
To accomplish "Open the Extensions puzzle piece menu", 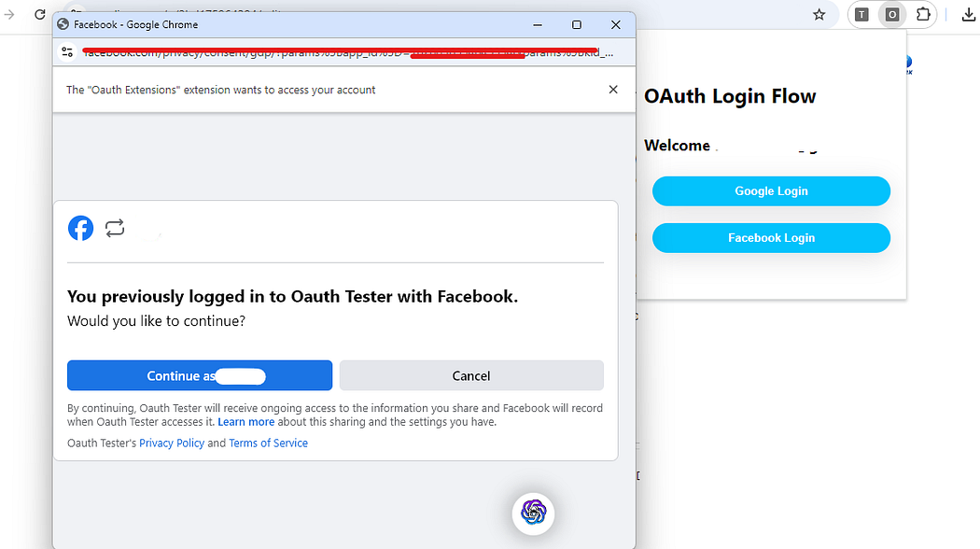I will click(923, 14).
